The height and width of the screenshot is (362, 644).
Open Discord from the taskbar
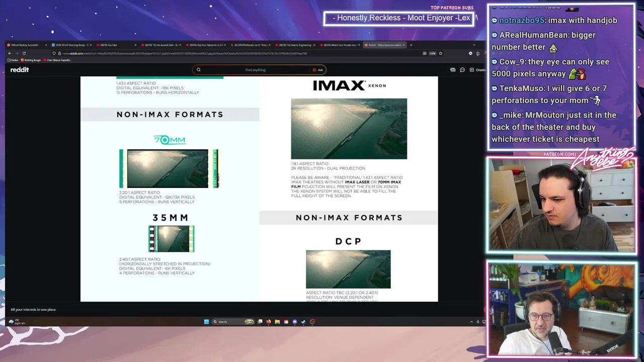click(x=295, y=322)
